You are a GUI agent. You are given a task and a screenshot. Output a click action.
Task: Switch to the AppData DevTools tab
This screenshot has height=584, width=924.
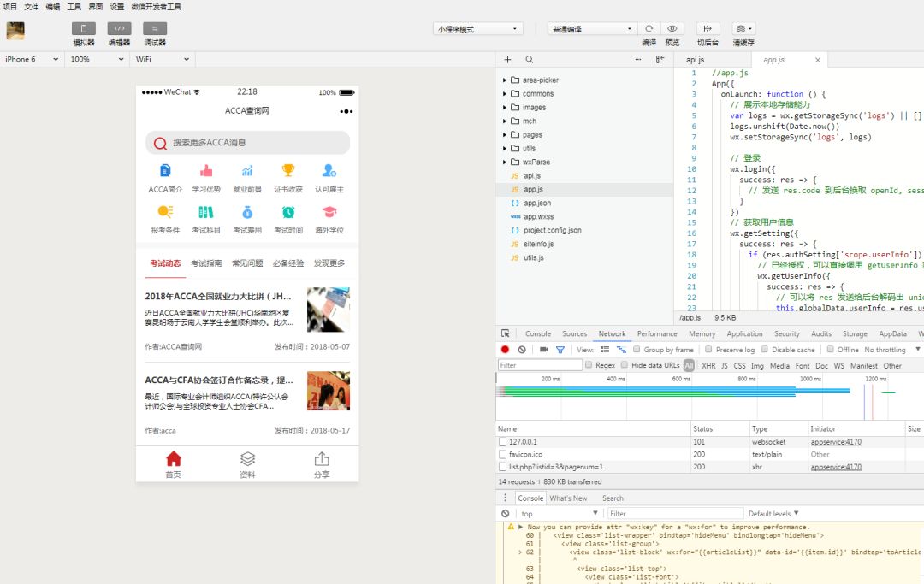pos(892,333)
